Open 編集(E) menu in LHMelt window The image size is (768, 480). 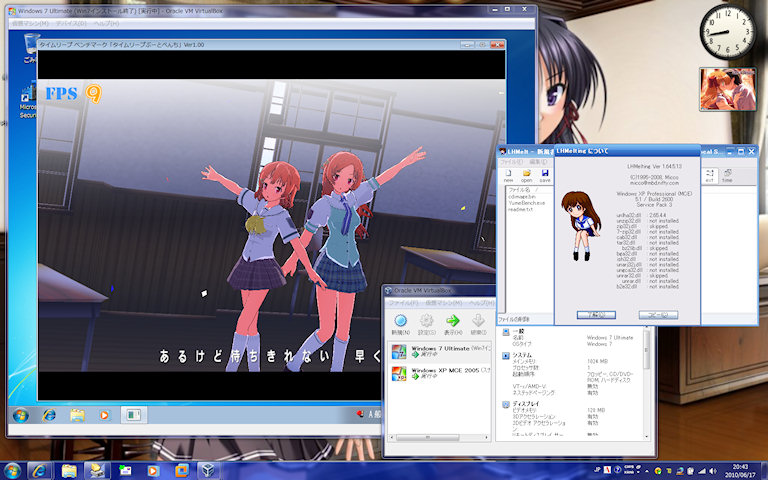click(538, 162)
